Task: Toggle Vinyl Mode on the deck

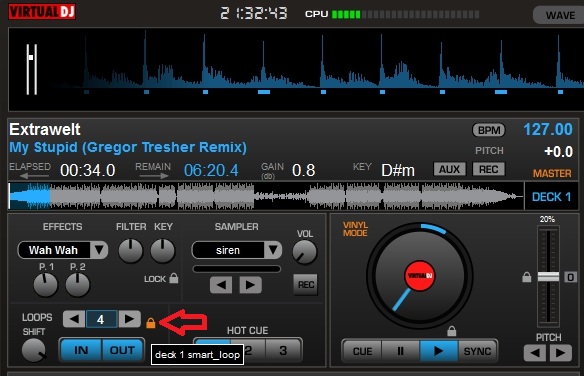Action: point(355,229)
